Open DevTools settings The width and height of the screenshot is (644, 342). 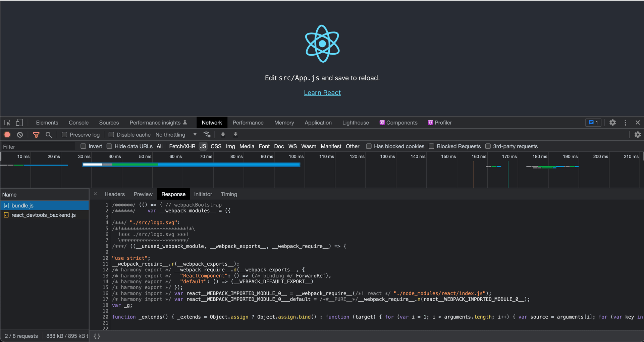pyautogui.click(x=613, y=123)
